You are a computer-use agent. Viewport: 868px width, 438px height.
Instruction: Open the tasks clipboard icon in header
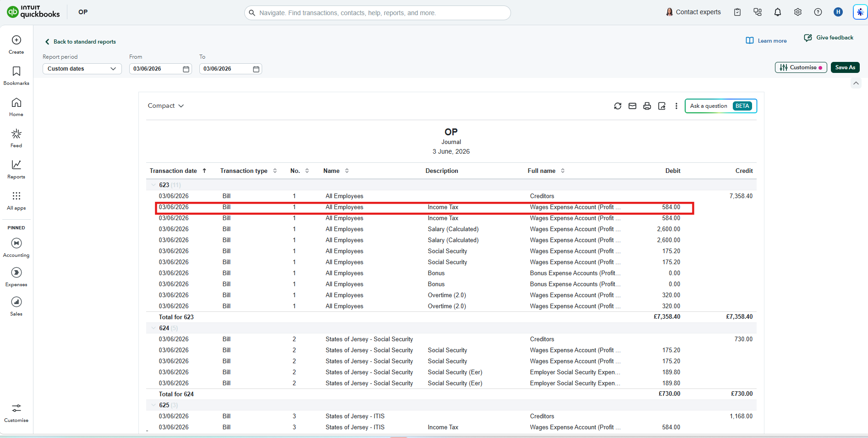737,12
